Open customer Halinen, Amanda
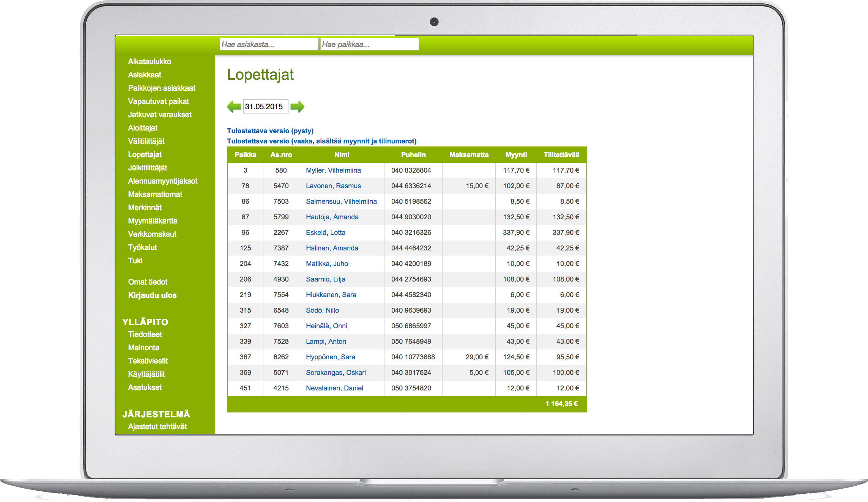The image size is (868, 502). [x=332, y=248]
